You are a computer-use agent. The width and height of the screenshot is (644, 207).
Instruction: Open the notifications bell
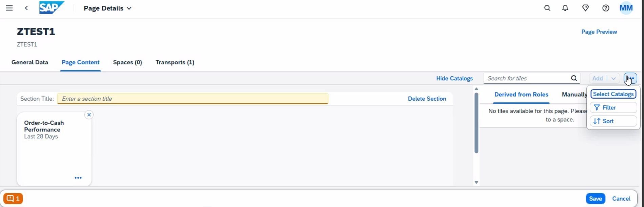565,8
